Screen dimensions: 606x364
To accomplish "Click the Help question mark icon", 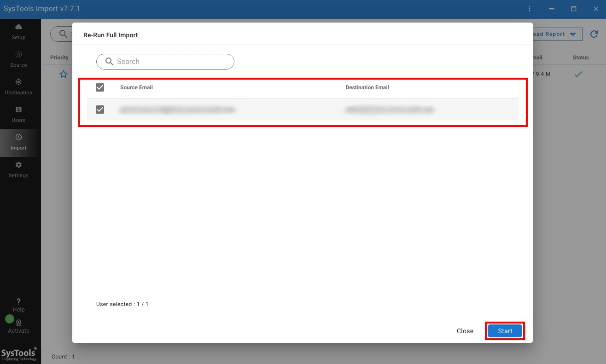I will 18,301.
